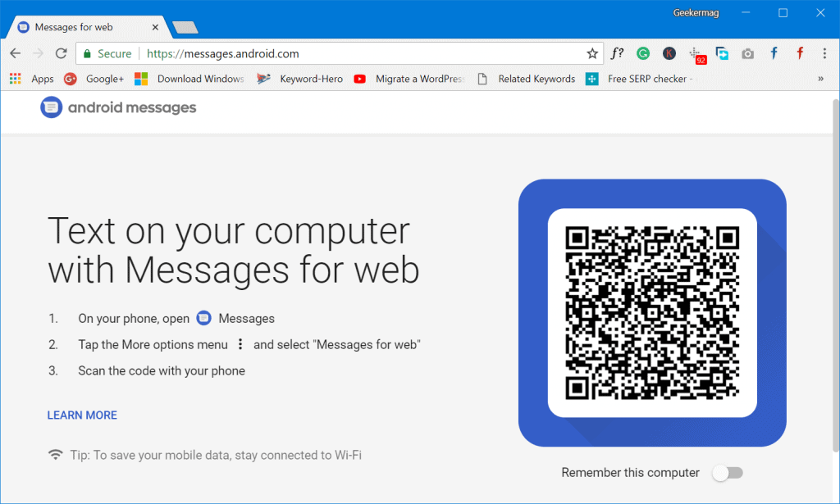Open the Related Keywords bookmark
This screenshot has height=504, width=840.
pyautogui.click(x=527, y=79)
